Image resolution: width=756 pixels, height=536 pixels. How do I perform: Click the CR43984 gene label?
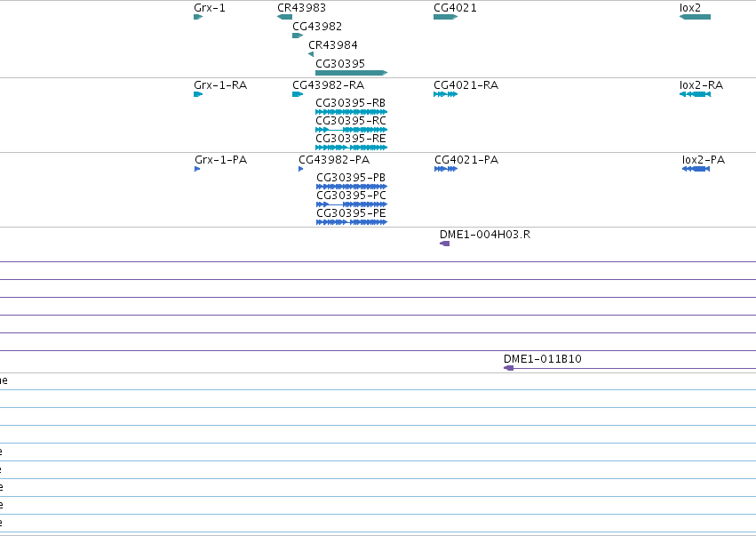click(x=332, y=45)
